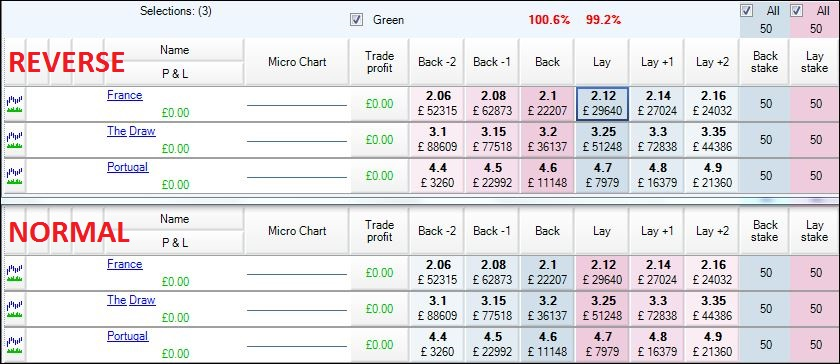The width and height of the screenshot is (840, 364).
Task: Click France link in Reverse grid
Action: (125, 95)
